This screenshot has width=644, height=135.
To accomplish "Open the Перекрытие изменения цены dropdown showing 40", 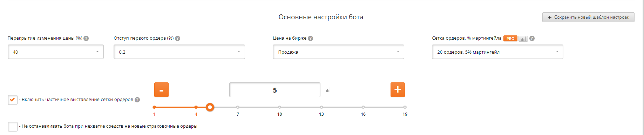I will click(x=56, y=52).
